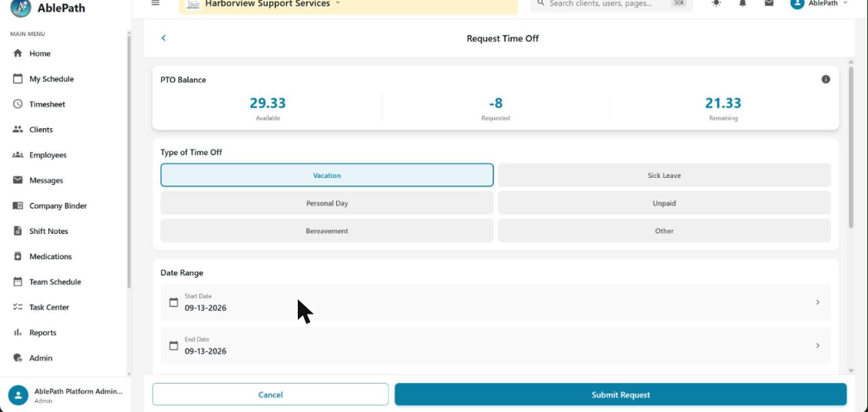Click the AblePath logo icon

(x=21, y=8)
